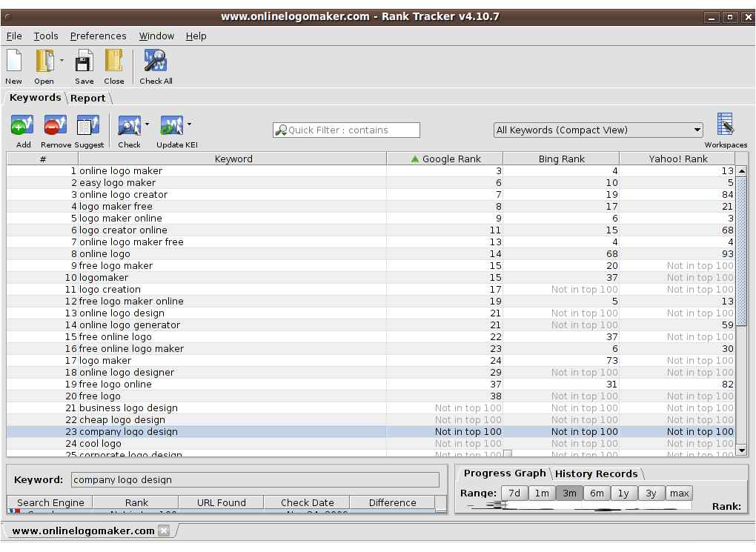Switch graph range to 1y
The image size is (756, 552).
[624, 493]
